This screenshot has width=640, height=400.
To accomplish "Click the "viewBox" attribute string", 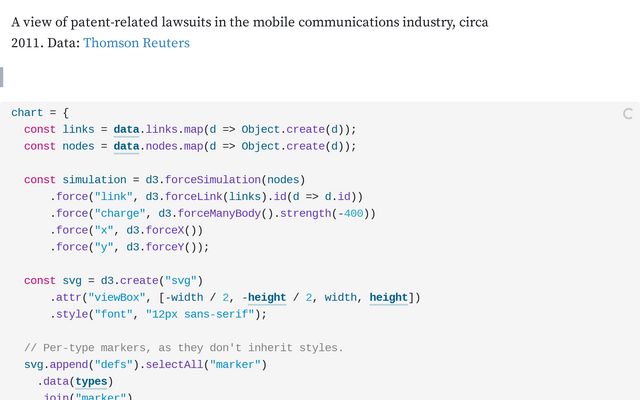I will (x=122, y=297).
